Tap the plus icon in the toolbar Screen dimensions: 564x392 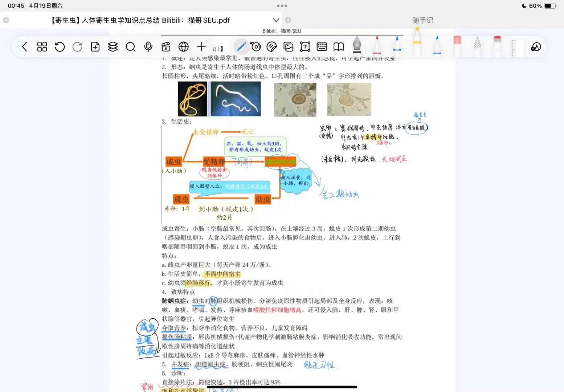201,46
